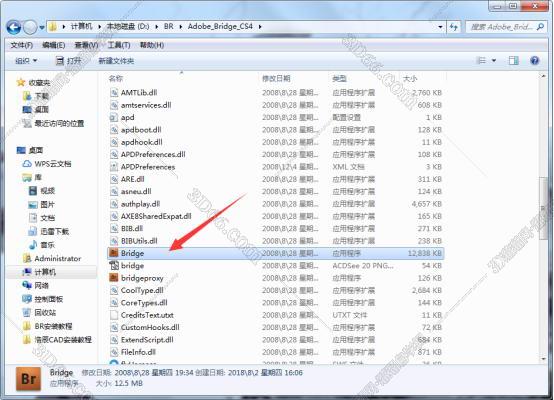Select 计算机 in the navigation pane
Viewport: 554px width, 400px height.
click(x=39, y=272)
